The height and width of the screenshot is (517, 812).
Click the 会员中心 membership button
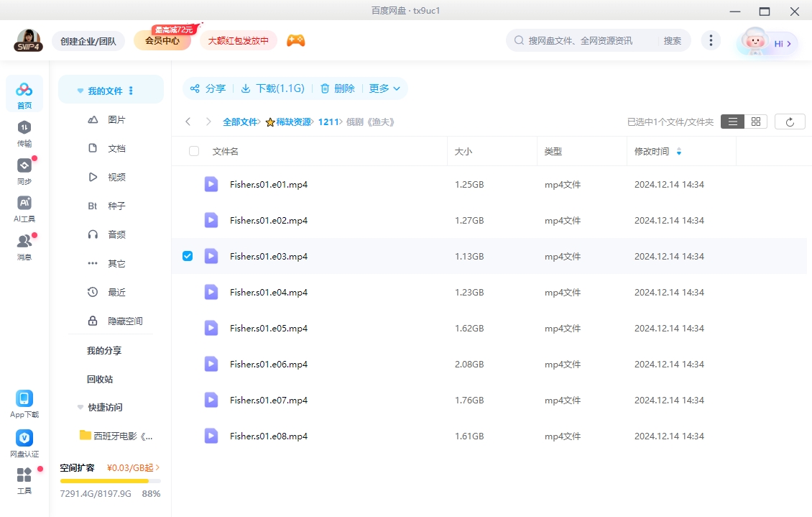click(162, 41)
